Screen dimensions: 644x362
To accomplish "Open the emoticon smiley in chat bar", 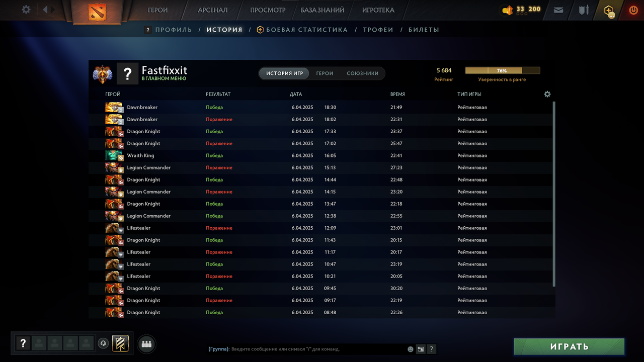I will click(411, 349).
